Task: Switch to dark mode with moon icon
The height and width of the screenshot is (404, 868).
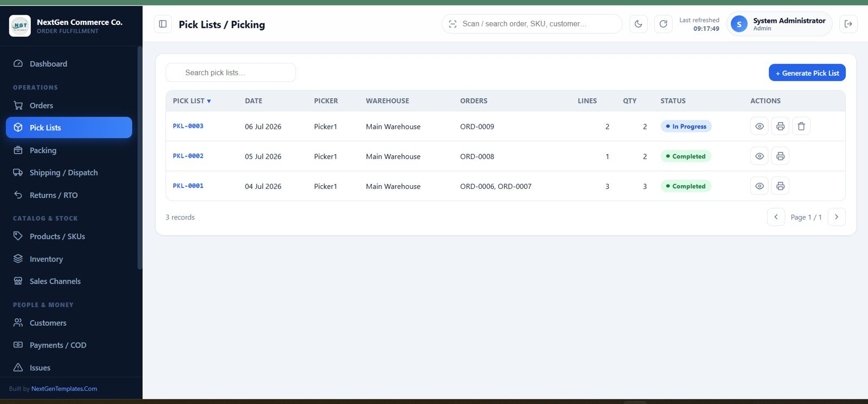Action: click(639, 24)
